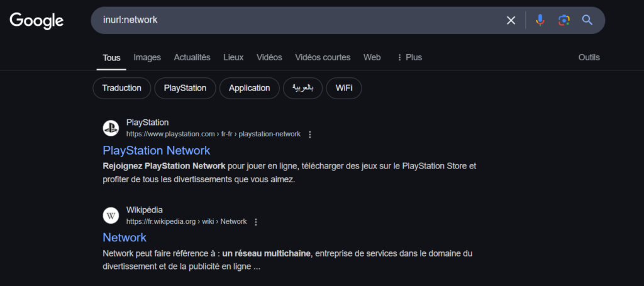Open the Network Wikipédia result title
The width and height of the screenshot is (644, 286).
[x=125, y=238]
